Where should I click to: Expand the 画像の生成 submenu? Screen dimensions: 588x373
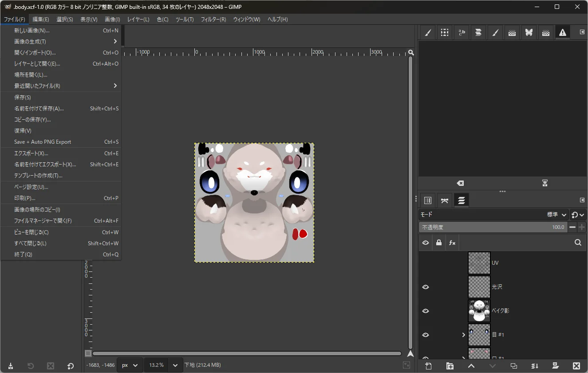coord(61,42)
